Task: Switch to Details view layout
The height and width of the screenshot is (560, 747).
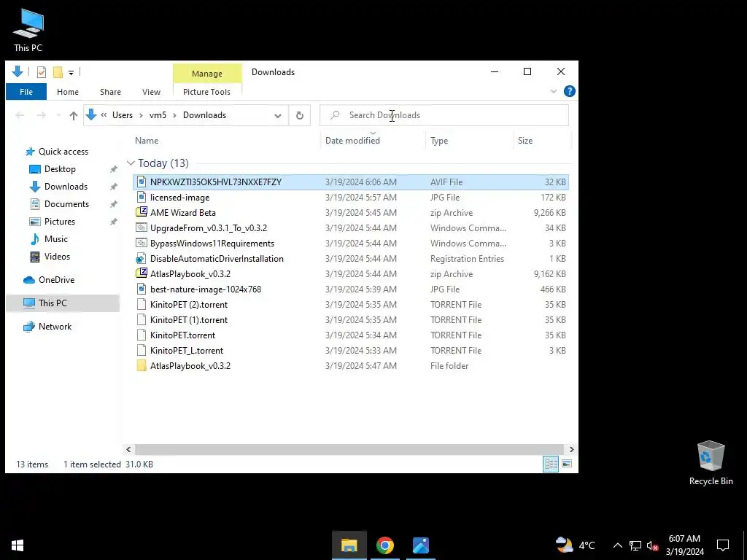Action: (551, 464)
